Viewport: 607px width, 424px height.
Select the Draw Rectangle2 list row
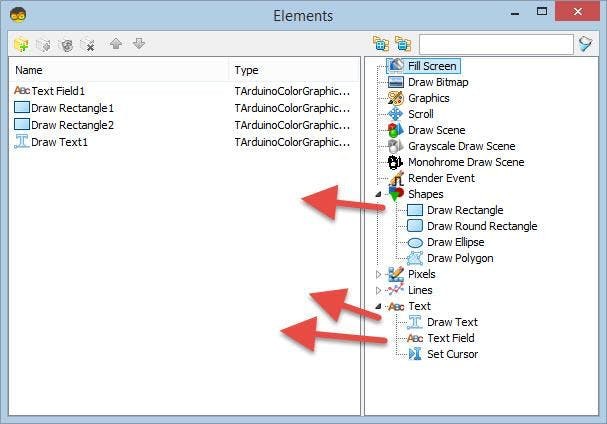point(72,125)
